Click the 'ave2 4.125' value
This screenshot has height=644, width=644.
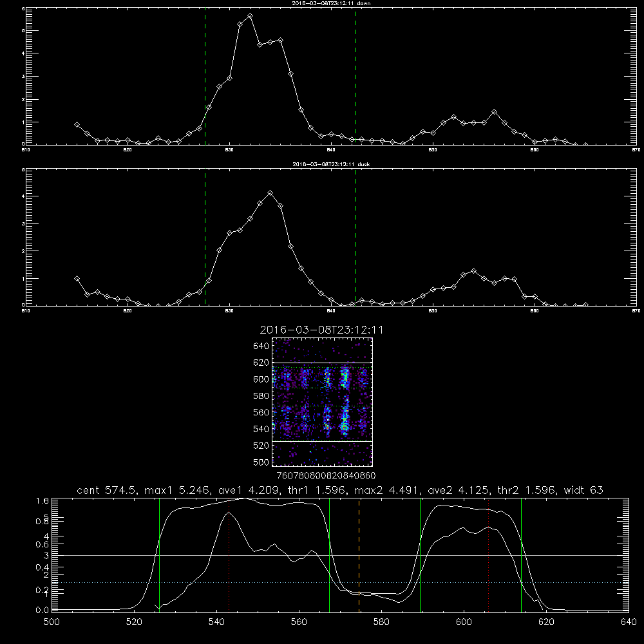pos(459,490)
